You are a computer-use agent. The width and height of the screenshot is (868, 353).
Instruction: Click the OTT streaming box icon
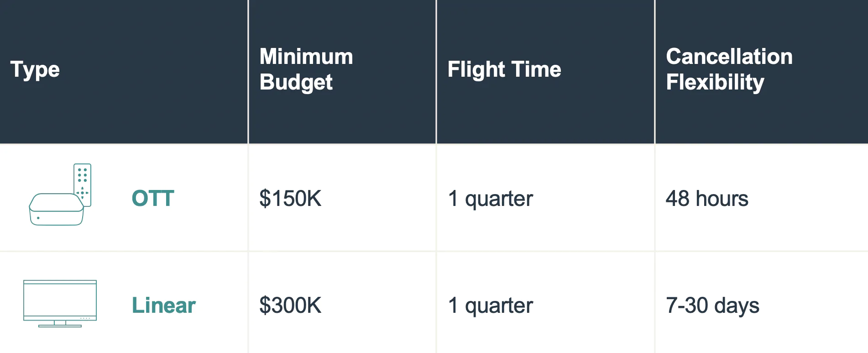pyautogui.click(x=56, y=210)
